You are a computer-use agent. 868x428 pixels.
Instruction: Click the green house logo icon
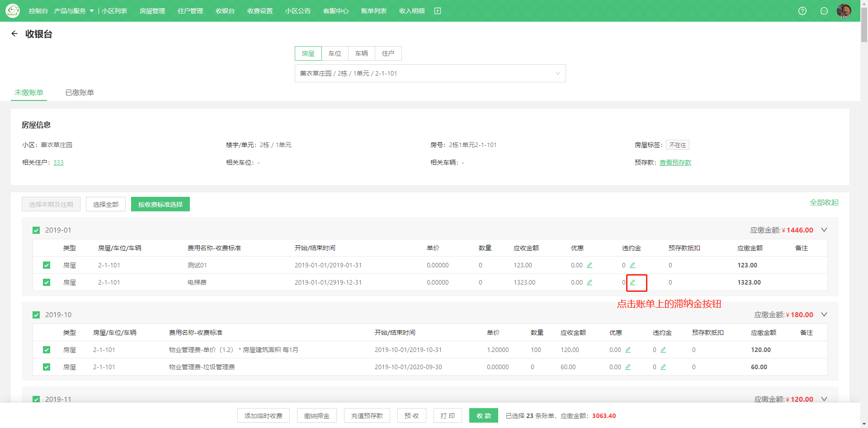click(x=13, y=11)
